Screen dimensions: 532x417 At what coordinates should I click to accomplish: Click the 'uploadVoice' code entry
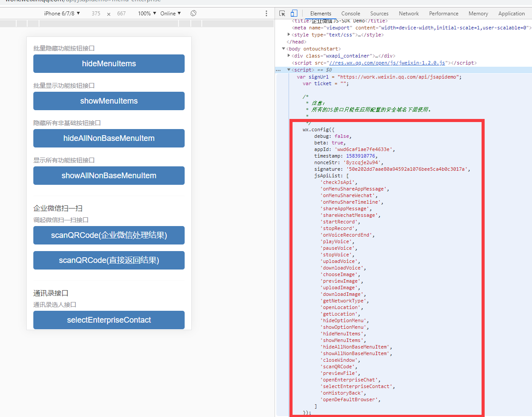click(x=340, y=261)
